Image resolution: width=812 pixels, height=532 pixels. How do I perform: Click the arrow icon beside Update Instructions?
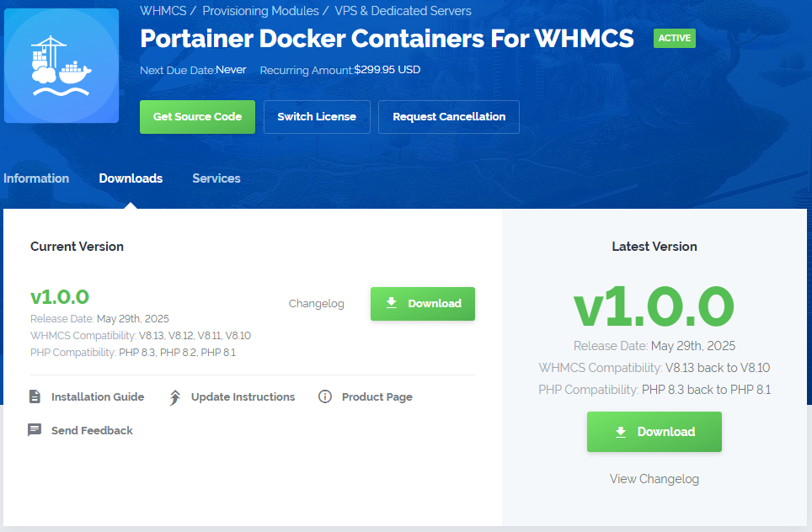(175, 397)
